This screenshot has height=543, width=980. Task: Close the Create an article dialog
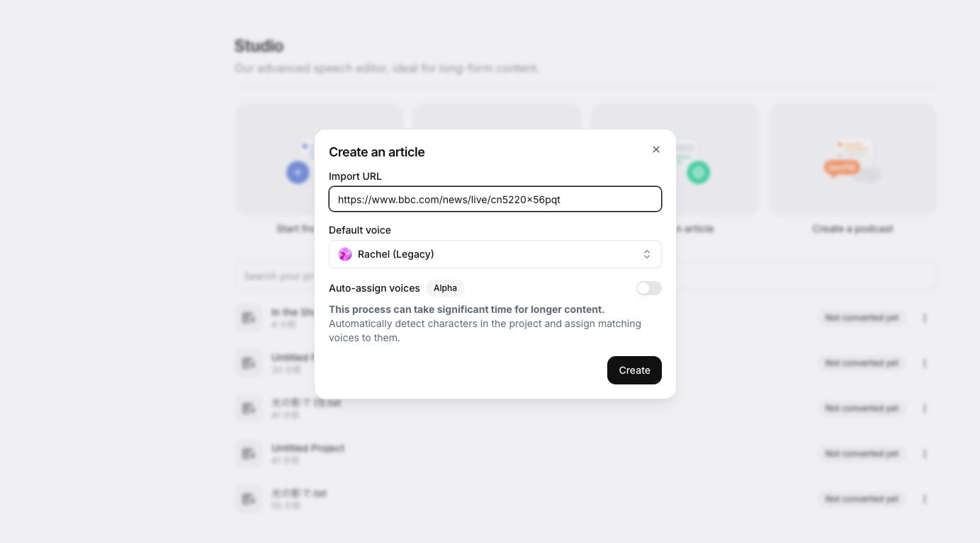(x=656, y=149)
